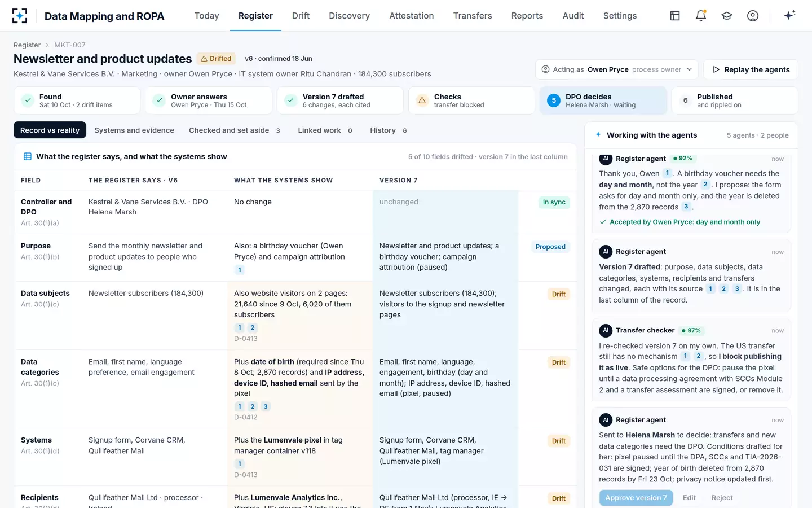Open drift item D-0412
The image size is (812, 508).
245,417
